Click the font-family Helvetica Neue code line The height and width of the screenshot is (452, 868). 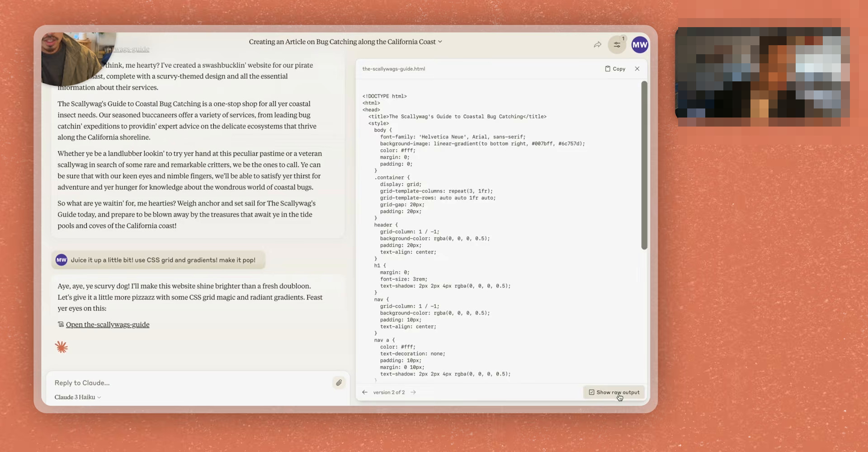click(x=453, y=137)
